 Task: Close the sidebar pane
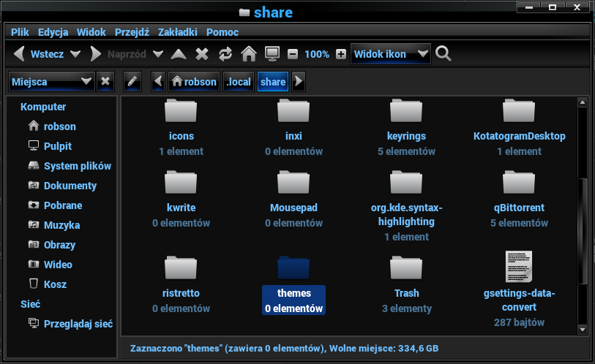pos(105,81)
